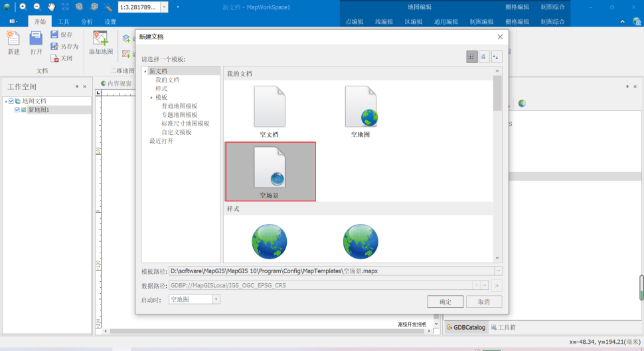
Task: Open the map scale dropdown
Action: (x=164, y=7)
